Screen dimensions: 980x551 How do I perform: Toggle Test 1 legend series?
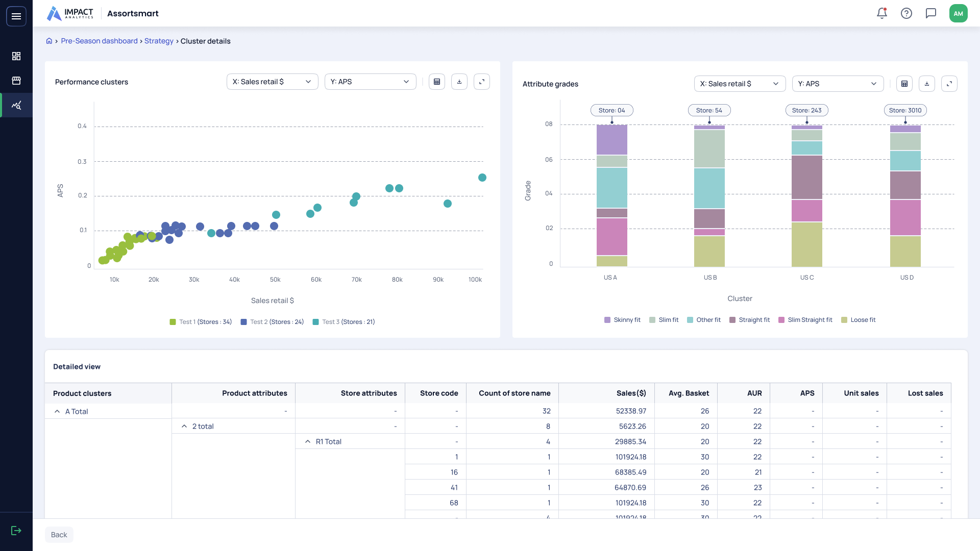point(201,322)
